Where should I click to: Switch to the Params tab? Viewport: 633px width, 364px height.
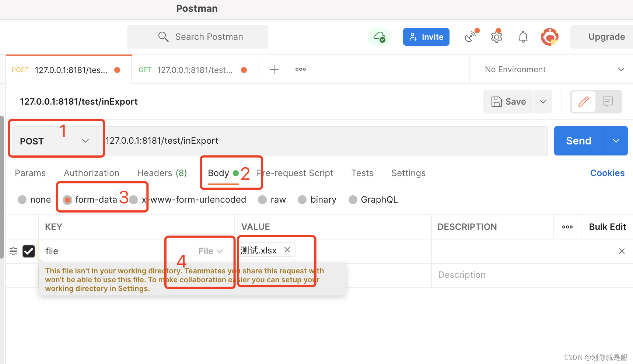click(30, 173)
